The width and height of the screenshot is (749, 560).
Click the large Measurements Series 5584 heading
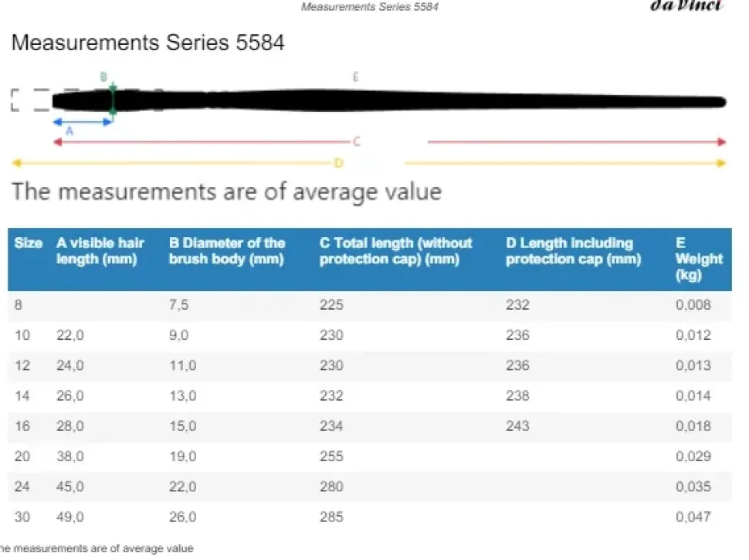pos(148,42)
